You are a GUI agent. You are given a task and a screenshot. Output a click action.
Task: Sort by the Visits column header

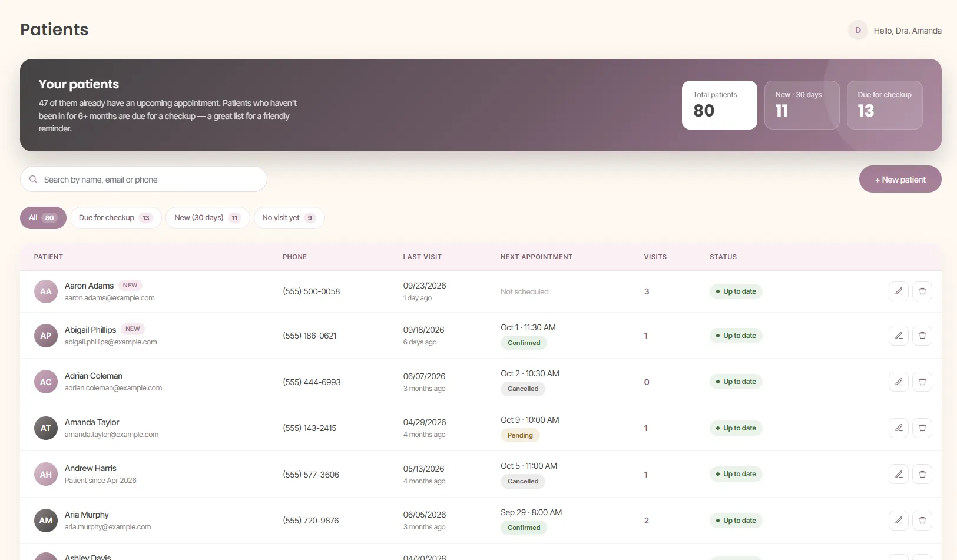(655, 257)
